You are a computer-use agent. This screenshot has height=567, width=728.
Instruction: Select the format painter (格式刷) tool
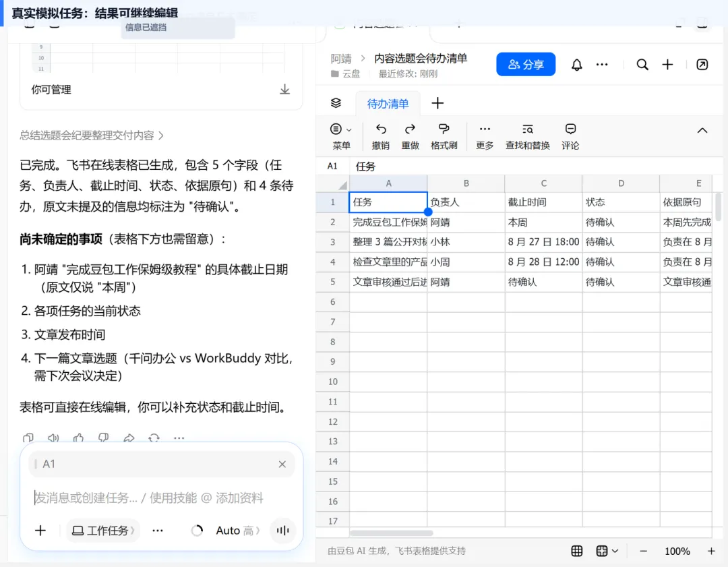pyautogui.click(x=444, y=129)
